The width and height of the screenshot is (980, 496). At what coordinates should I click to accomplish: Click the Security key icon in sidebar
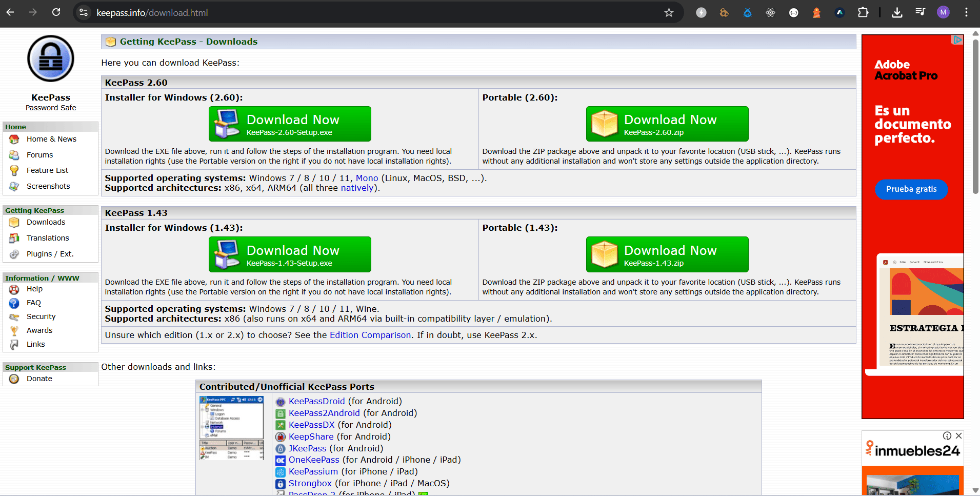coord(15,316)
